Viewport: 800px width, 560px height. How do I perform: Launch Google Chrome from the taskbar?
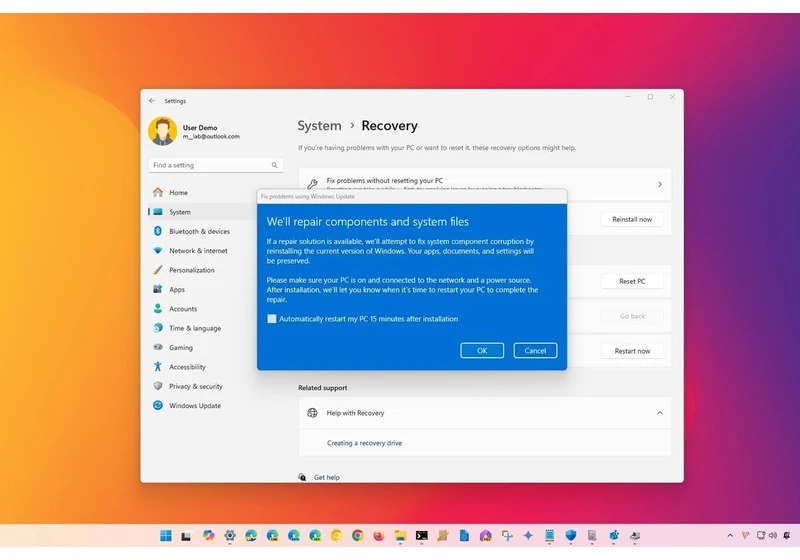tap(357, 536)
